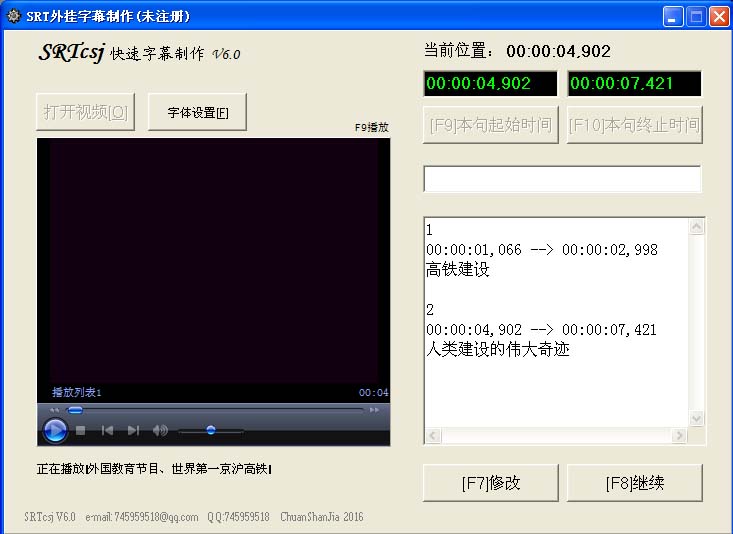
Task: Click the green start time 00:00:04,902 box
Action: point(490,84)
